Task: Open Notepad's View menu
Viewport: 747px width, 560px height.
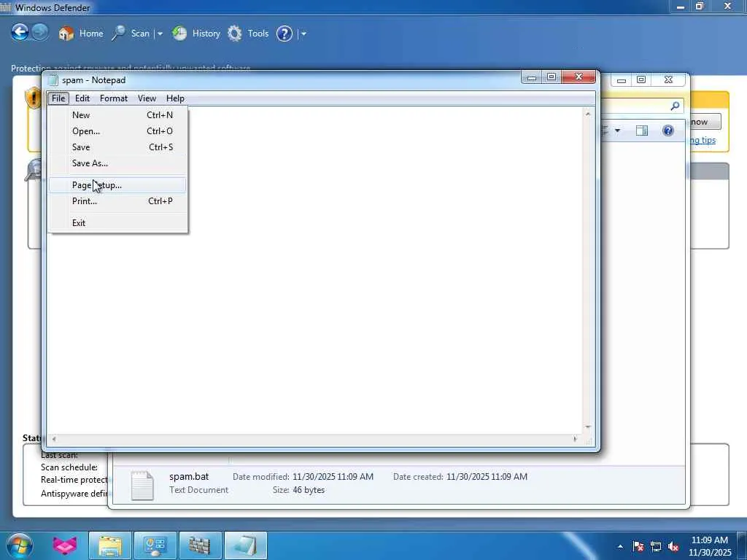Action: tap(147, 98)
